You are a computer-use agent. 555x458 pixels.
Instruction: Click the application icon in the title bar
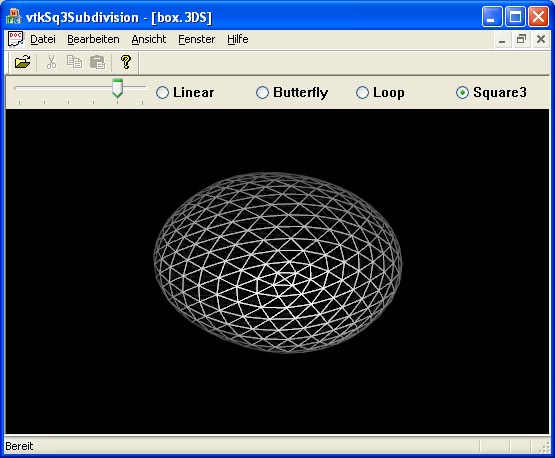13,17
